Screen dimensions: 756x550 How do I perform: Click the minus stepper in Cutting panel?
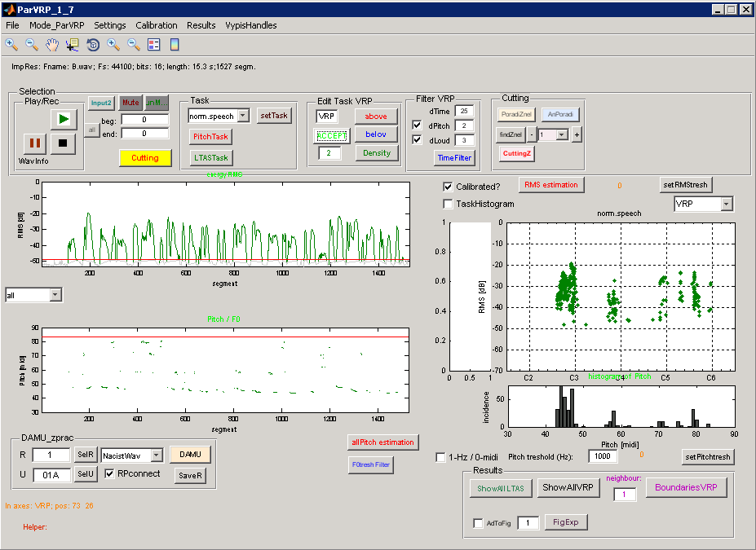click(532, 134)
